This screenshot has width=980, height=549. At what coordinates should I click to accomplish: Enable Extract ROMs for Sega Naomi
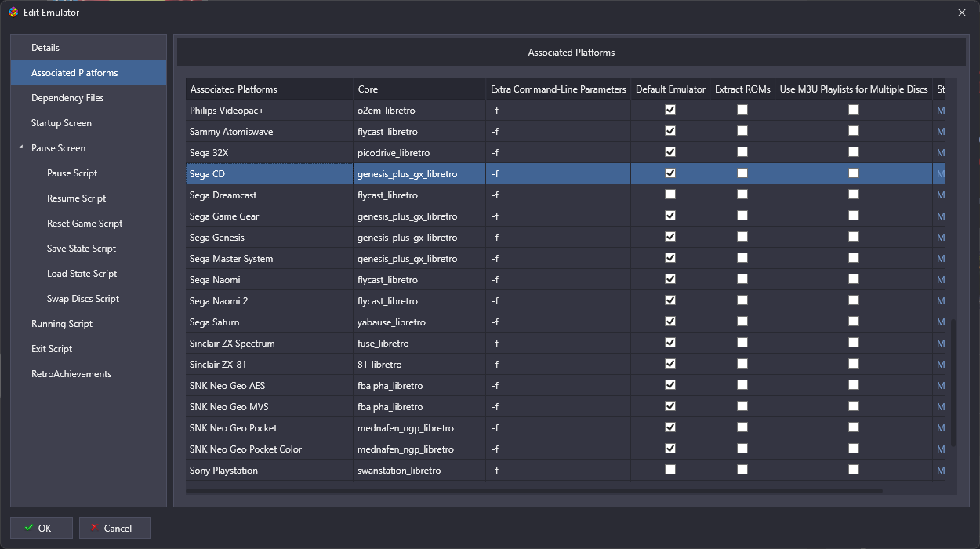tap(742, 279)
